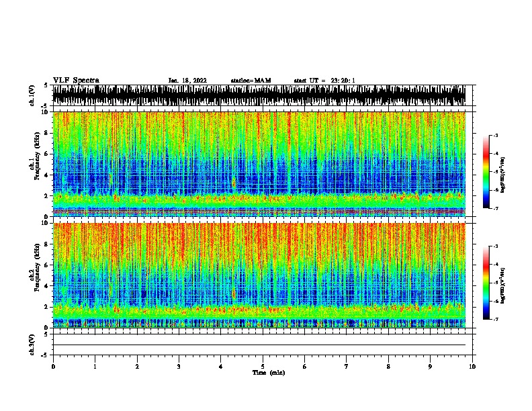Click the flat ch.3 voltage trace line
Screen dimensions: 532x411
[259, 345]
